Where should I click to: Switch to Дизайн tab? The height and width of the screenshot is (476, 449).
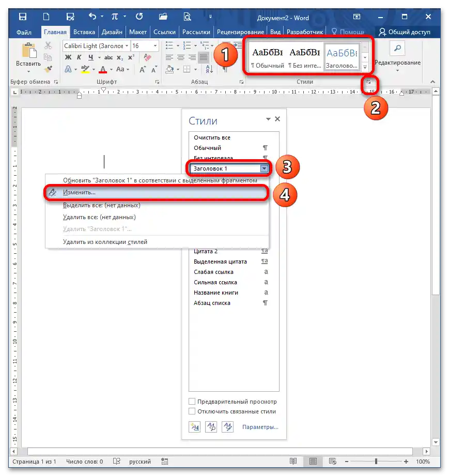[112, 32]
